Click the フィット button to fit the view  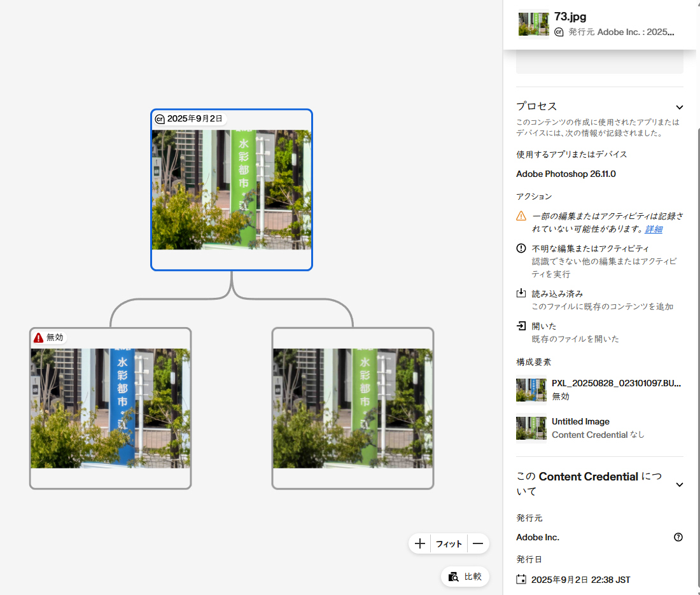[x=449, y=543]
